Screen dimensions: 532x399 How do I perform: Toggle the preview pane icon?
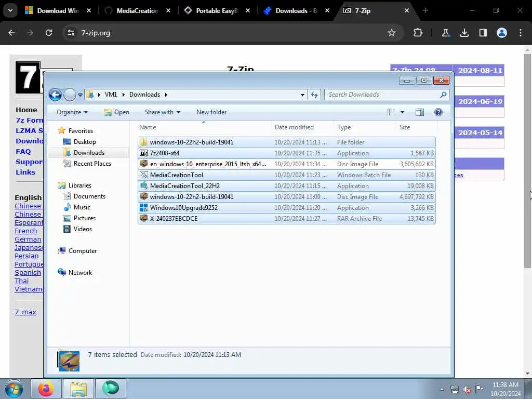tap(420, 112)
